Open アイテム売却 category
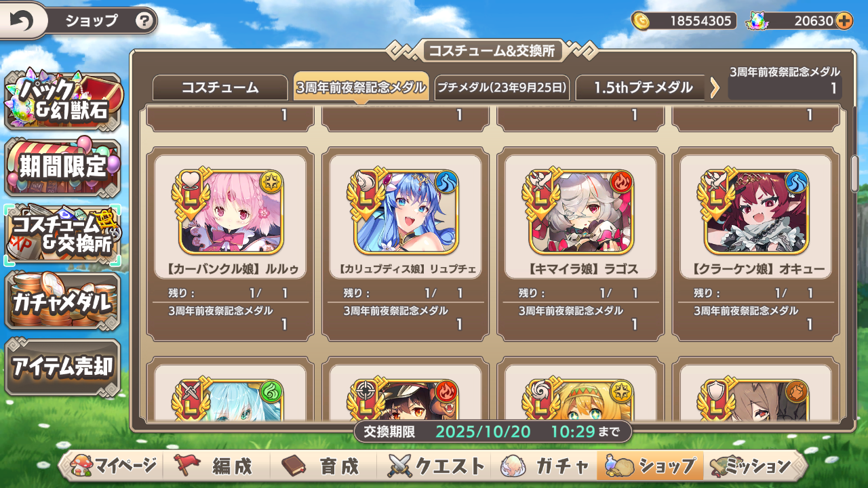This screenshot has width=868, height=488. click(63, 367)
